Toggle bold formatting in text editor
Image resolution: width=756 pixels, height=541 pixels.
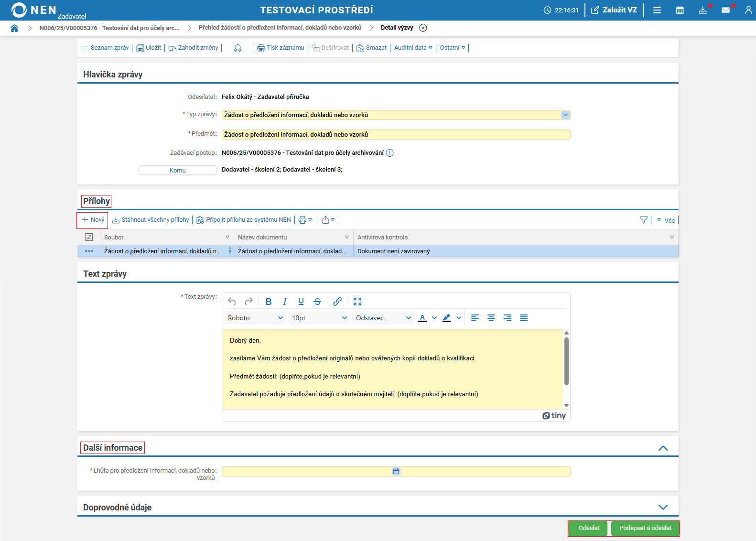click(x=269, y=302)
